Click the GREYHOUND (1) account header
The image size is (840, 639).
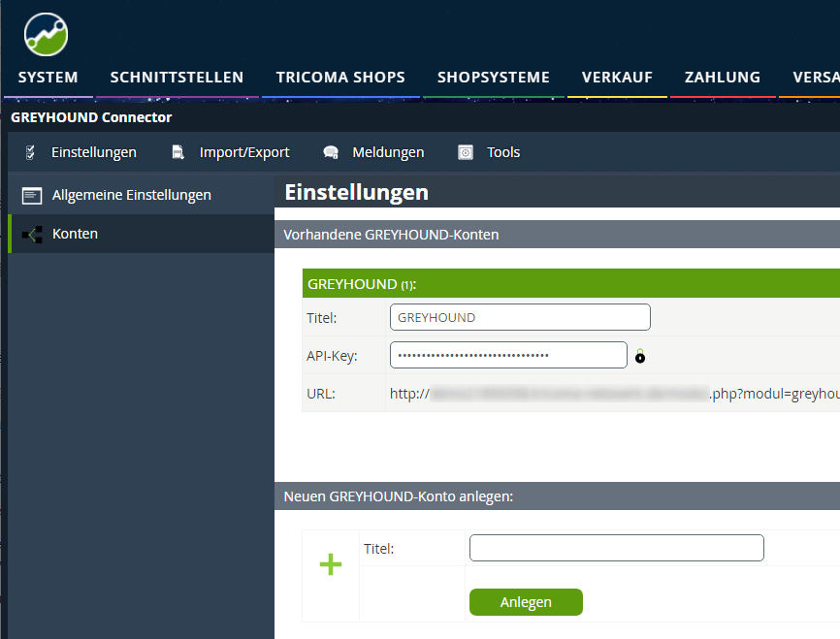pyautogui.click(x=571, y=283)
